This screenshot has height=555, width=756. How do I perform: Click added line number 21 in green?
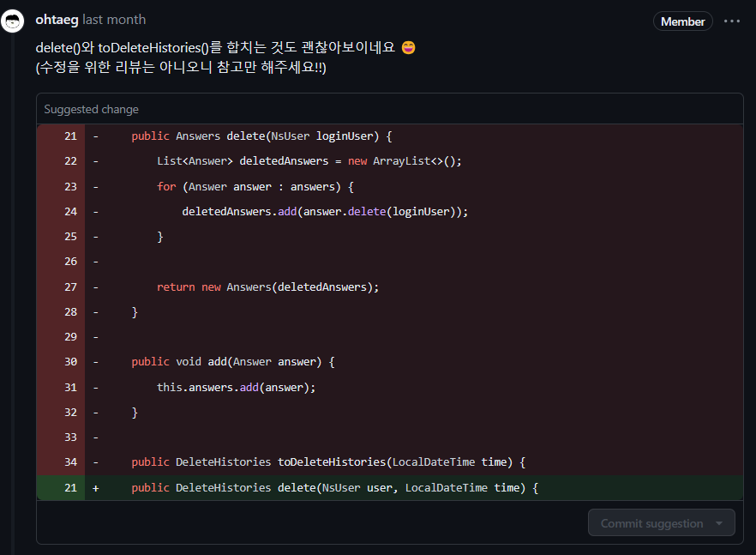(x=70, y=488)
